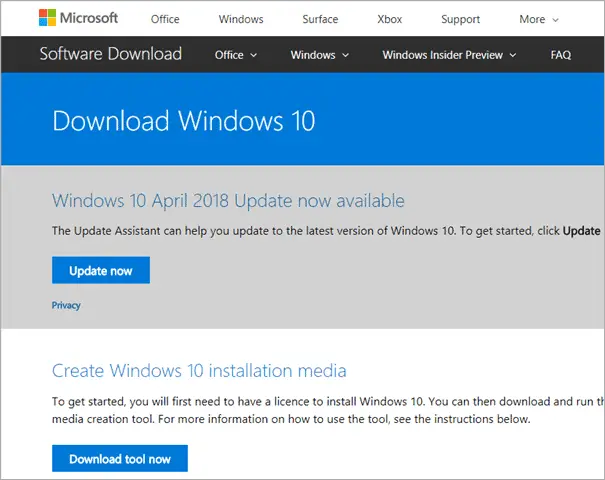This screenshot has height=480, width=605.
Task: Click 'Download Windows 10' banner title
Action: 184,121
